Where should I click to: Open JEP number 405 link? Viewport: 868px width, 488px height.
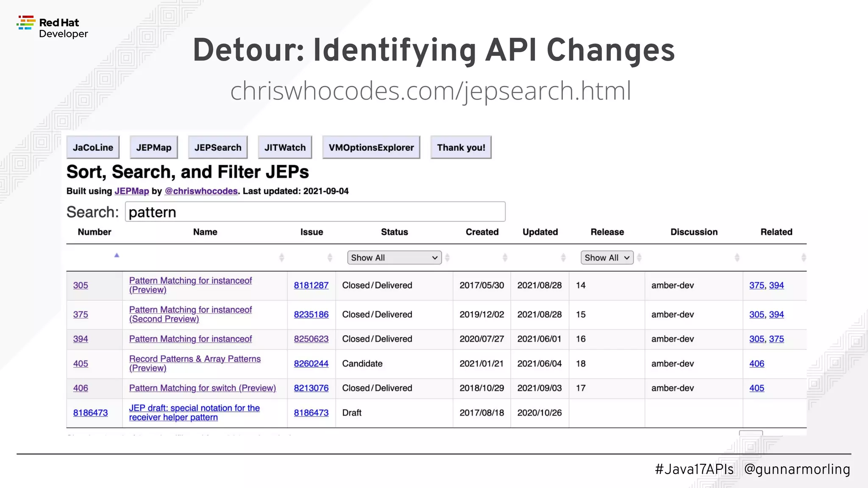tap(81, 364)
